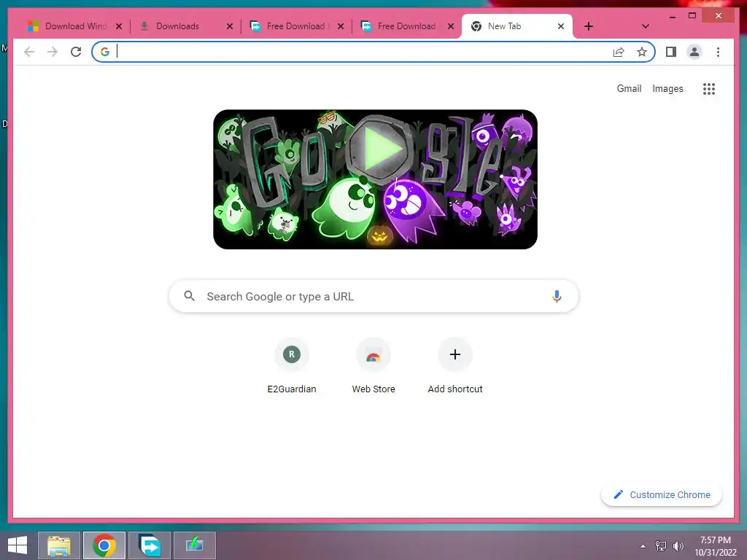
Task: Bookmark this tab with the star icon
Action: 642,52
